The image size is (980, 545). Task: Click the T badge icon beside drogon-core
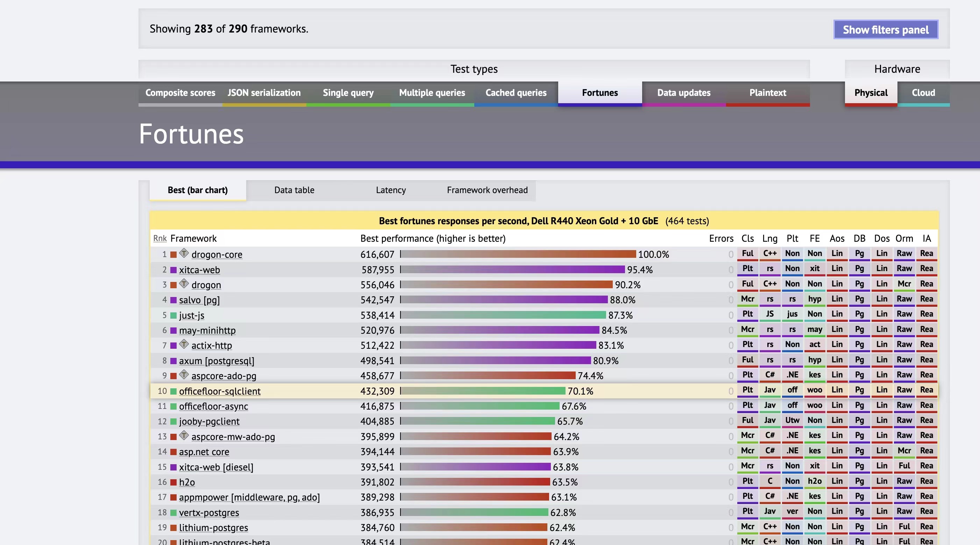point(184,253)
